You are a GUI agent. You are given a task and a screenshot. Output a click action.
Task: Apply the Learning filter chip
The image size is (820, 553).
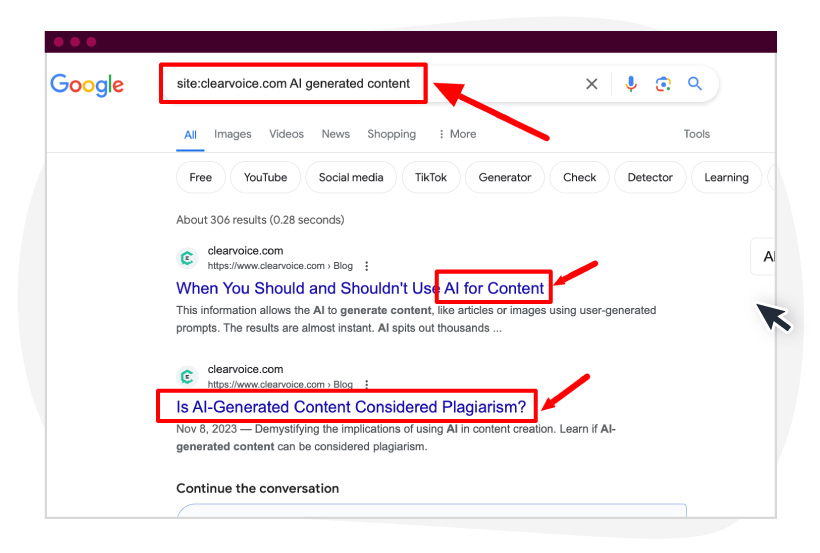pyautogui.click(x=726, y=177)
